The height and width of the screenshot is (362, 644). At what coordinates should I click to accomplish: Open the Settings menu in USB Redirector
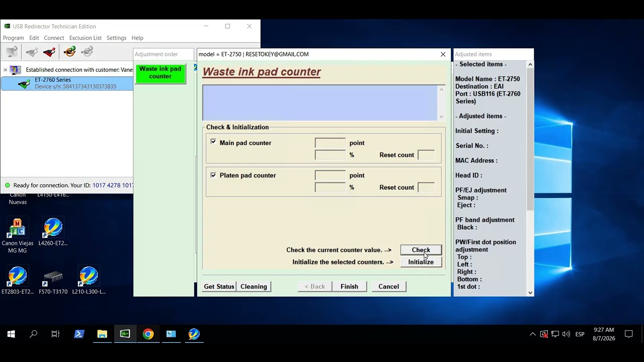click(116, 38)
